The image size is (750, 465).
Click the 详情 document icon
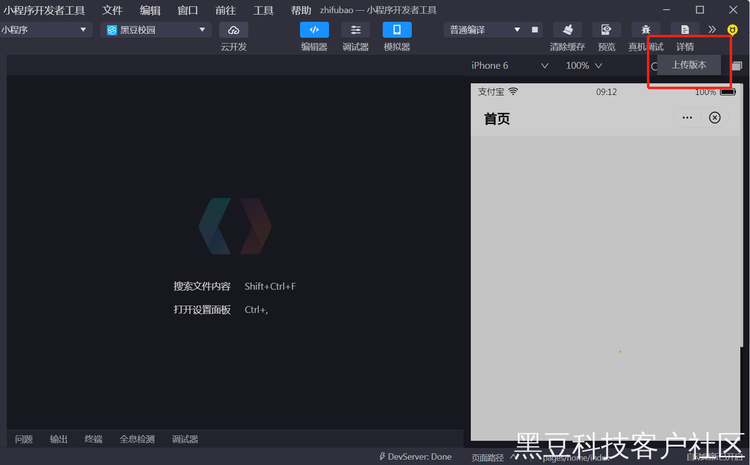tap(685, 30)
